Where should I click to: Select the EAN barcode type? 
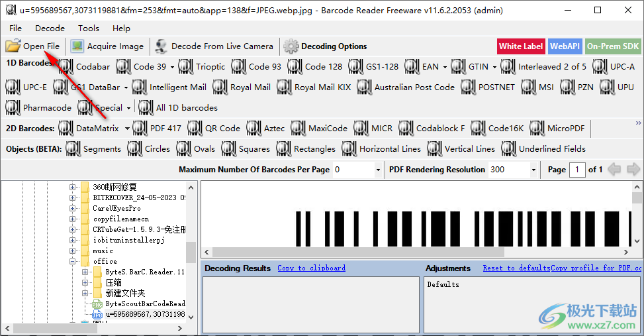pos(422,67)
